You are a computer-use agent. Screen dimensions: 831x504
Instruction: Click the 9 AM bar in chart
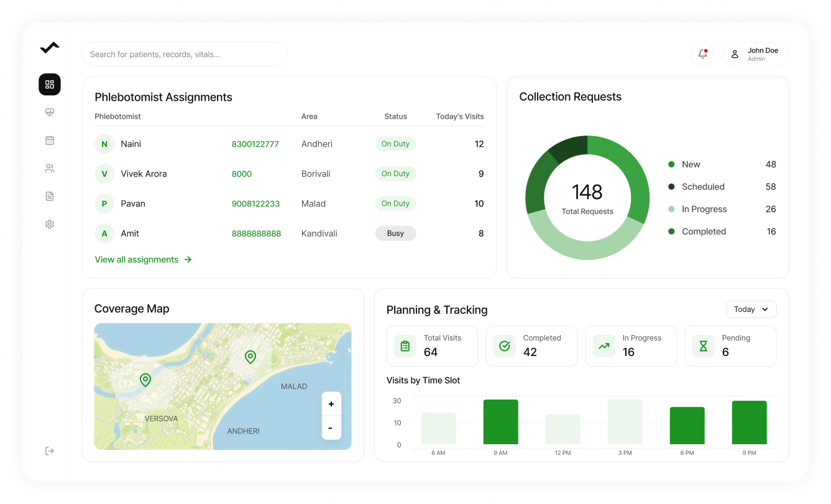click(x=501, y=422)
